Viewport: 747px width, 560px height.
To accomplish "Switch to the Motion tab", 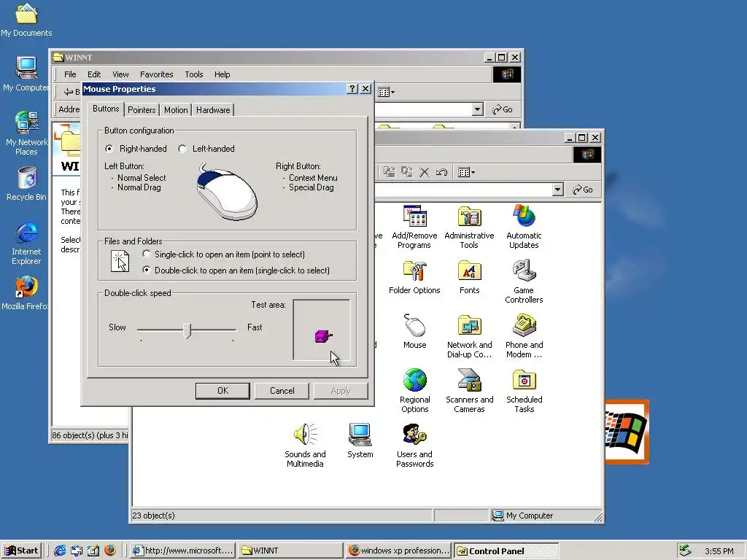I will tap(176, 110).
